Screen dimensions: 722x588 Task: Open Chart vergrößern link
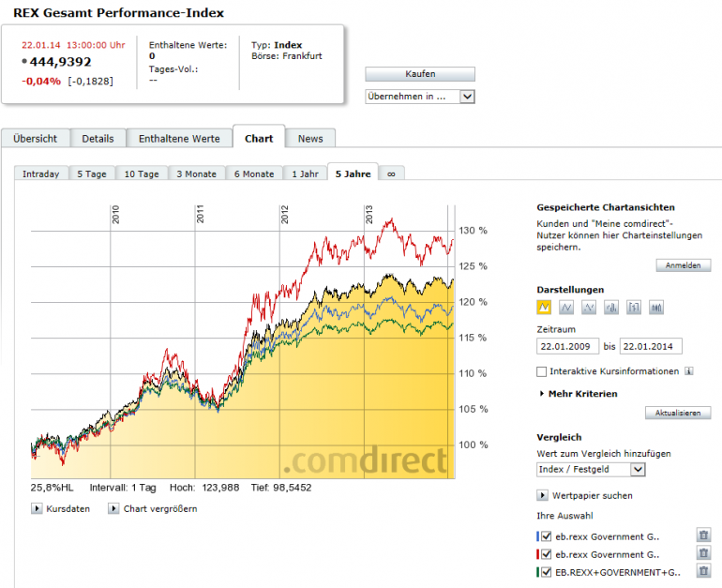160,509
